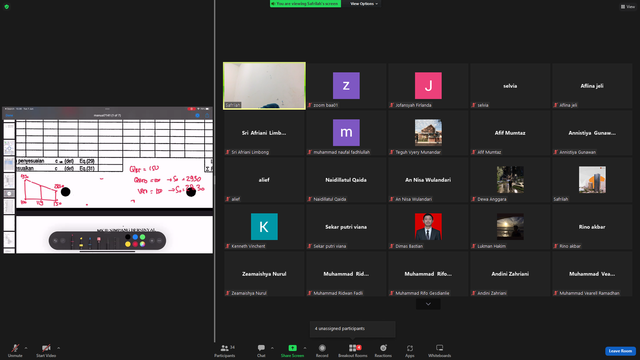Start the video camera
This screenshot has height=360, width=640.
pyautogui.click(x=46, y=351)
